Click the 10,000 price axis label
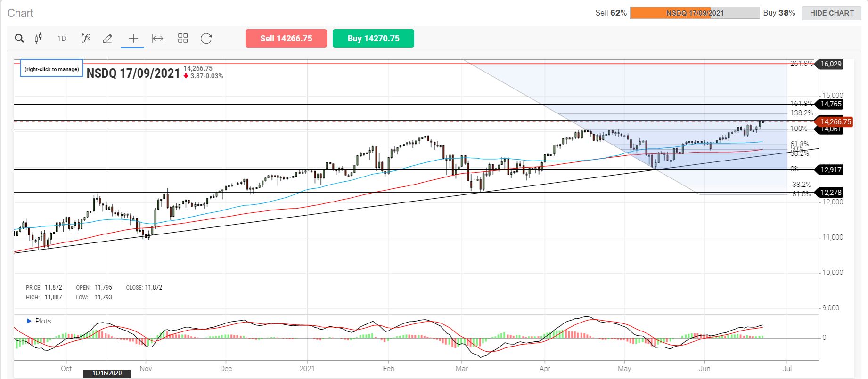The width and height of the screenshot is (868, 379). (833, 273)
